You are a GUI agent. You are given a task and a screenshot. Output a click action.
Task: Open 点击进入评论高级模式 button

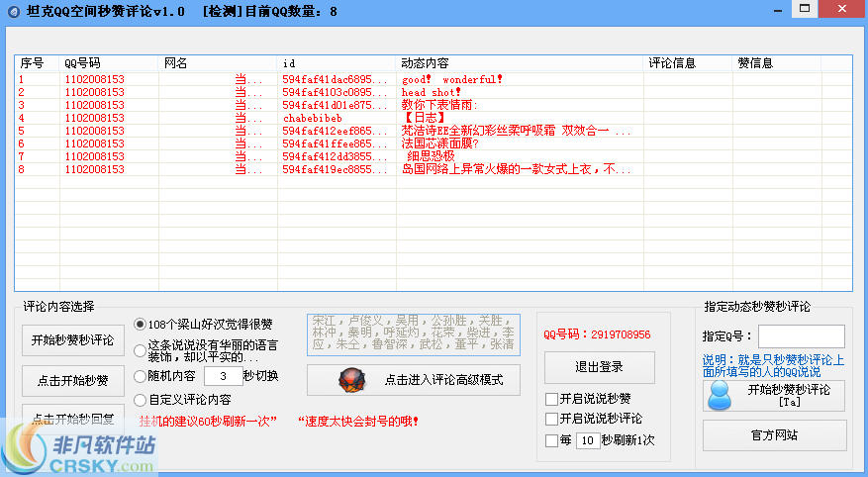pyautogui.click(x=414, y=380)
